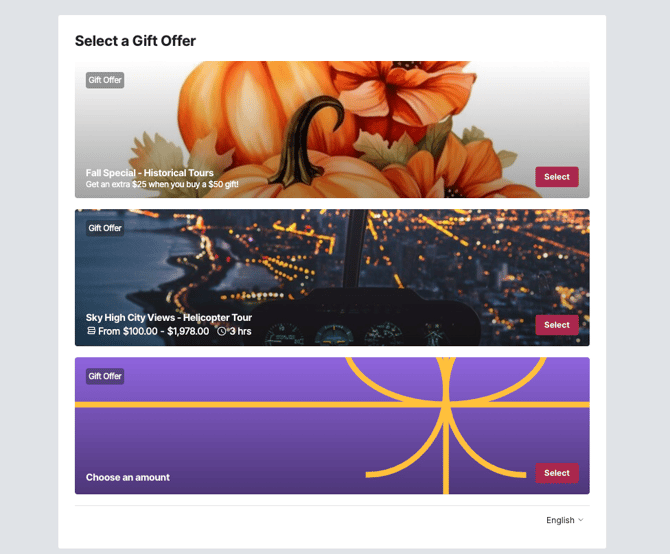Click the clock icon beside 3 hrs
The image size is (670, 554).
[221, 331]
